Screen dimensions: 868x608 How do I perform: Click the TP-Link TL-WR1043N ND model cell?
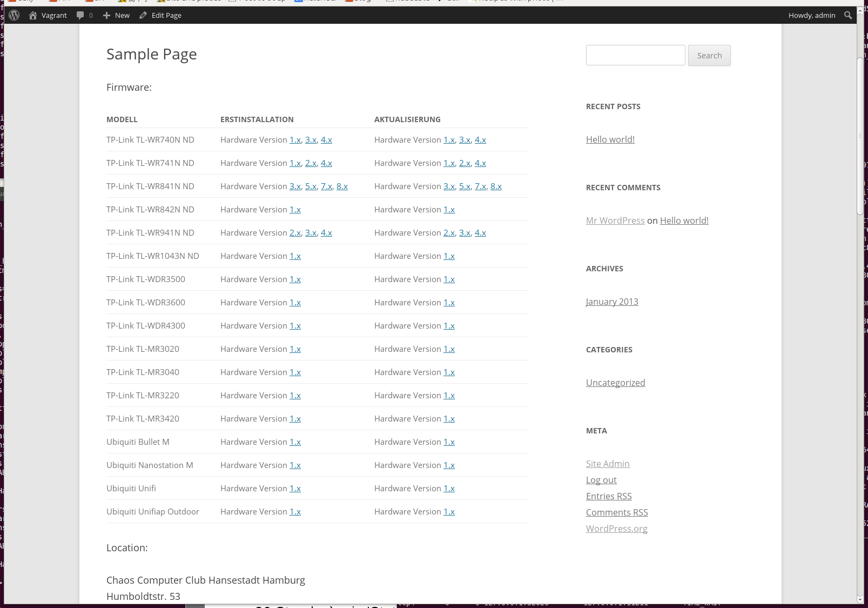[153, 256]
